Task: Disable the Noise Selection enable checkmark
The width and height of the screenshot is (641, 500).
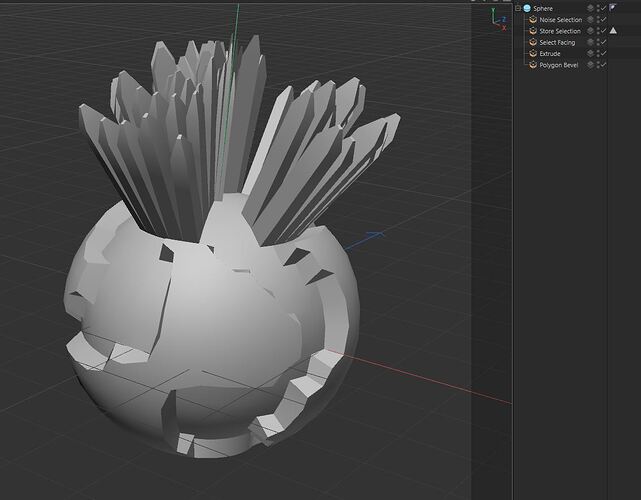Action: 603,19
